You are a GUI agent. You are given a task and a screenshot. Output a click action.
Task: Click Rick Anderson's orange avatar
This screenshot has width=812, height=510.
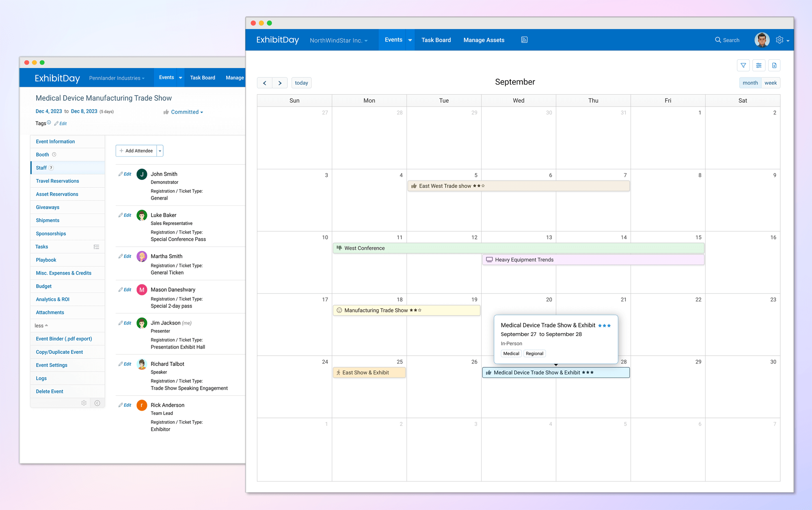142,405
